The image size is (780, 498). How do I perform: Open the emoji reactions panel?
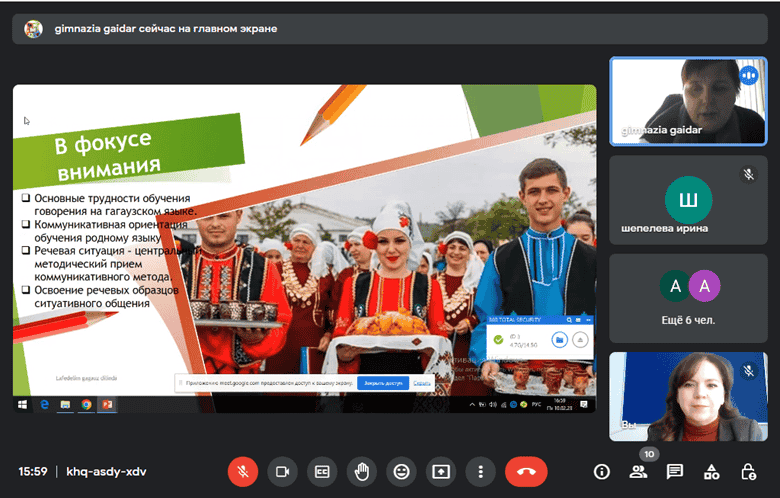tap(402, 470)
